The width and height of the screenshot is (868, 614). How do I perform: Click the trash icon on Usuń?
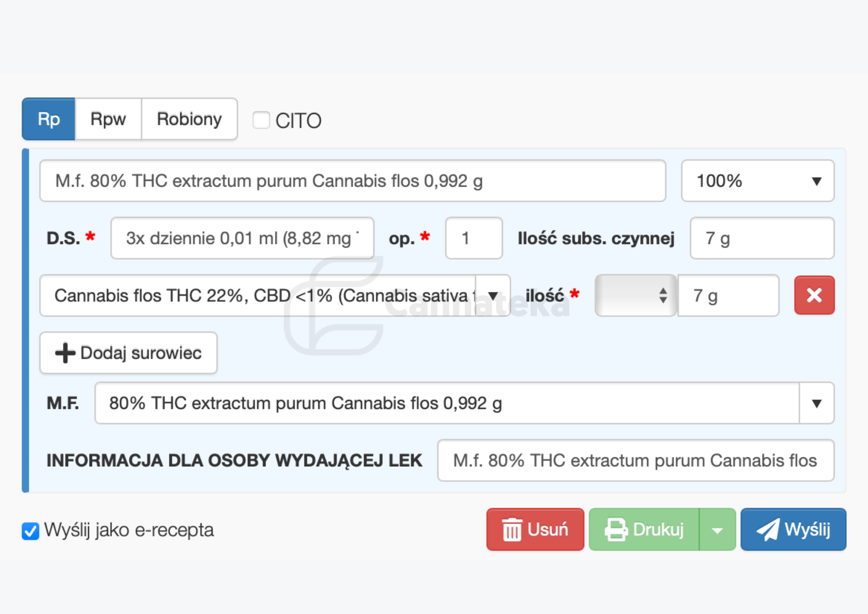click(x=512, y=530)
